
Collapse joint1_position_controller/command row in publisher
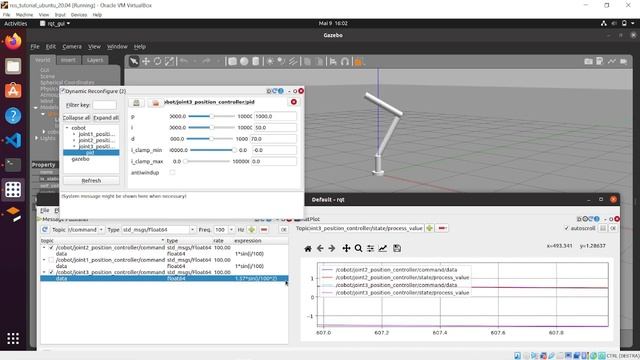coord(44,260)
